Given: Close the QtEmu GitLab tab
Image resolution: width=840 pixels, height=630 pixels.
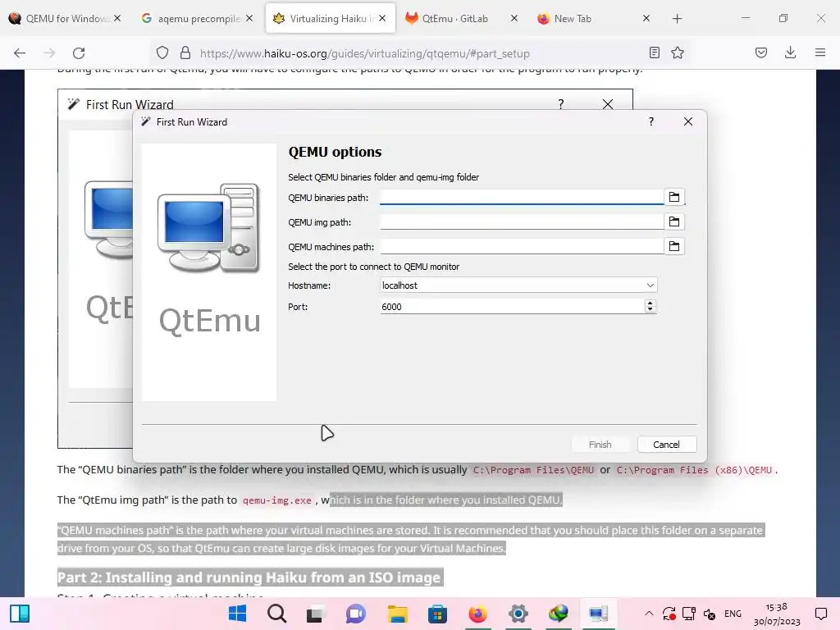Looking at the screenshot, I should point(514,19).
